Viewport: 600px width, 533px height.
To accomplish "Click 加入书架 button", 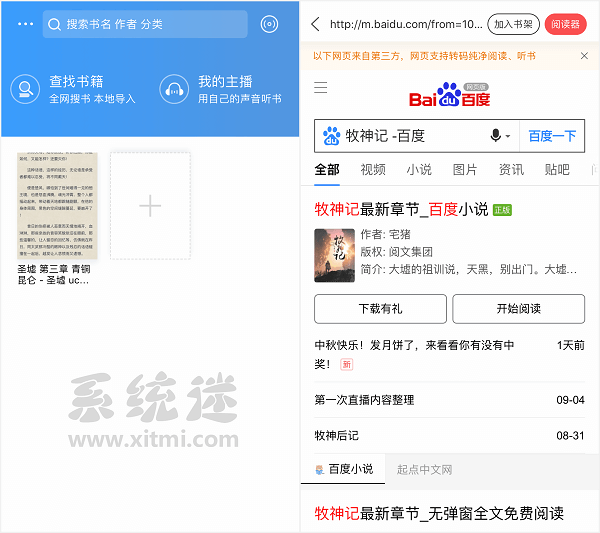I will (513, 24).
